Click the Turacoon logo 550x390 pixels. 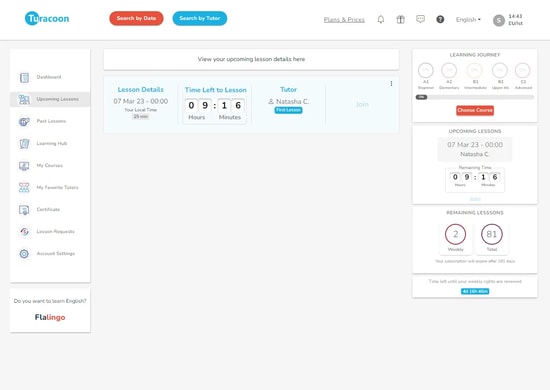pos(47,19)
